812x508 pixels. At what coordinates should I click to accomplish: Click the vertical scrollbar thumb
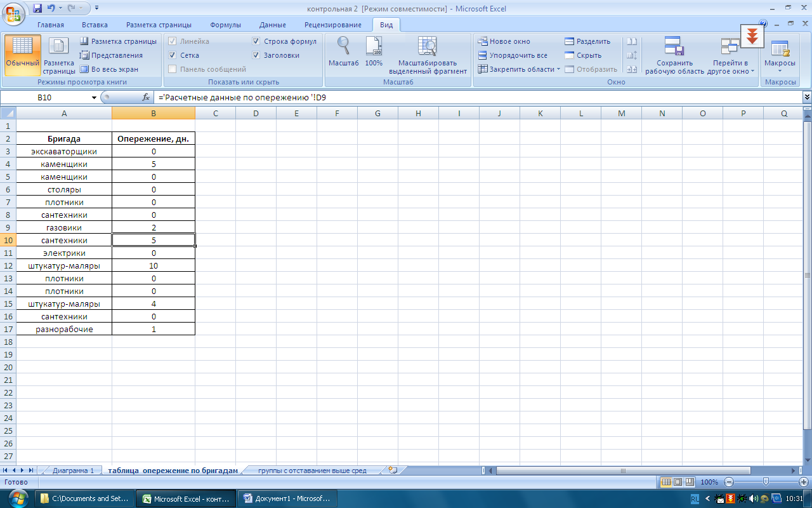click(807, 274)
